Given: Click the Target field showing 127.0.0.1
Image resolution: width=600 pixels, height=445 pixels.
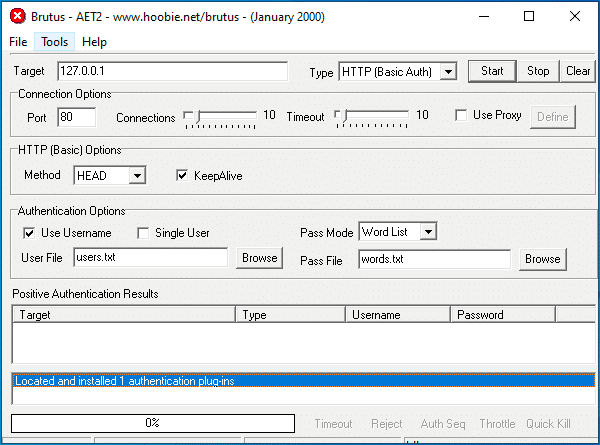Looking at the screenshot, I should pos(173,71).
